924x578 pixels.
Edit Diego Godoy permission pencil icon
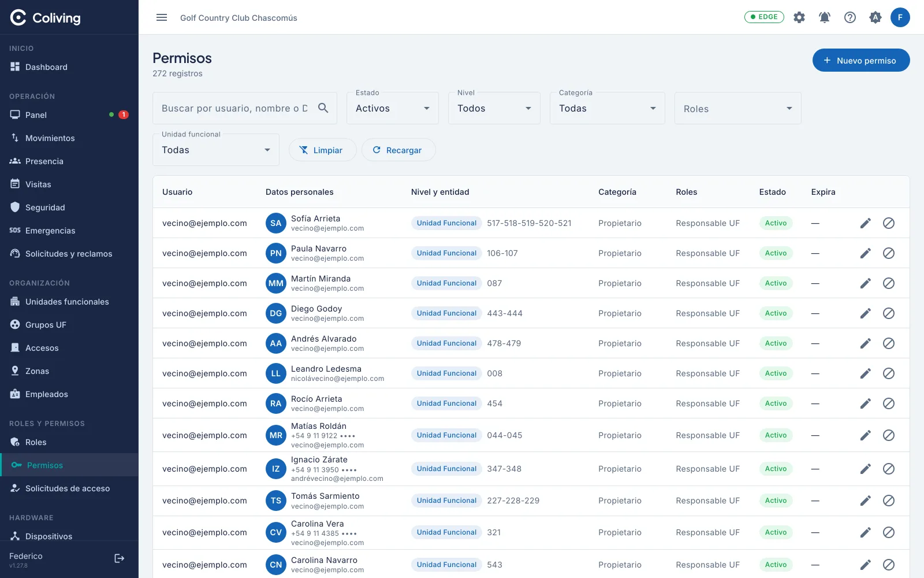tap(865, 313)
